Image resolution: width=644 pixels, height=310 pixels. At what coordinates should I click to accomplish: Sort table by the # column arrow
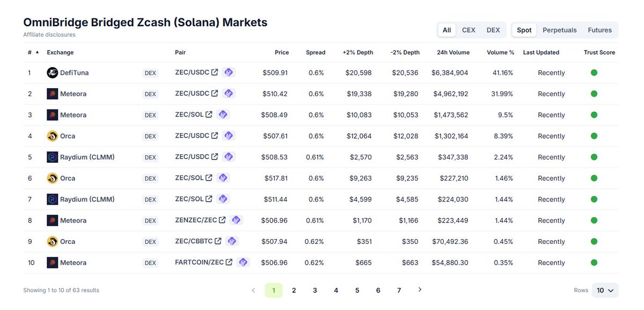coord(37,52)
